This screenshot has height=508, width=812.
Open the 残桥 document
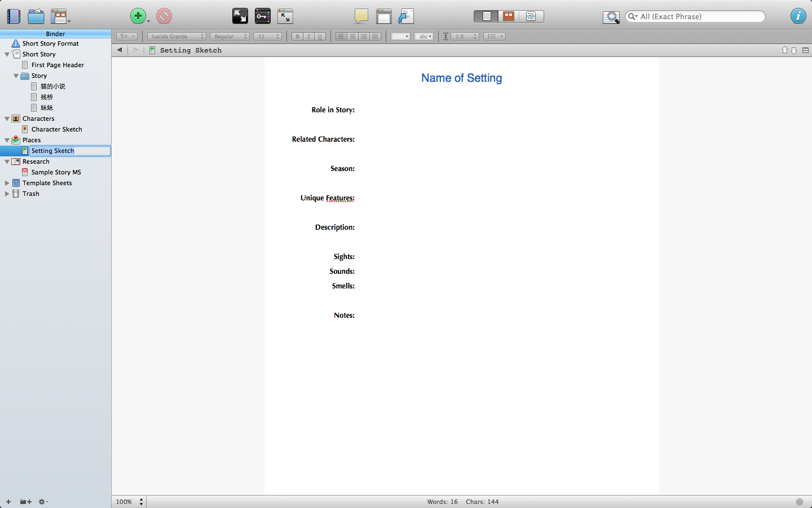[47, 97]
